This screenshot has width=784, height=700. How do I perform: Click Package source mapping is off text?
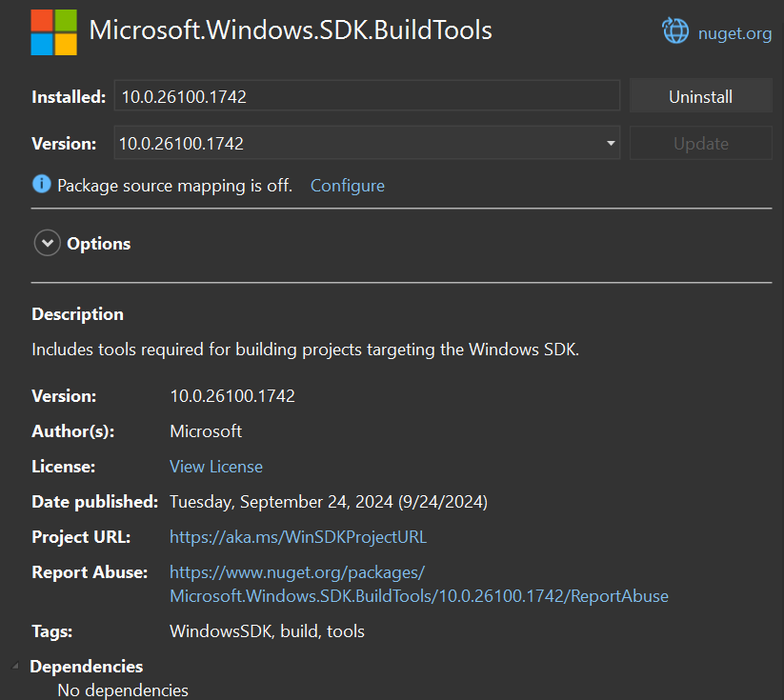tap(174, 186)
